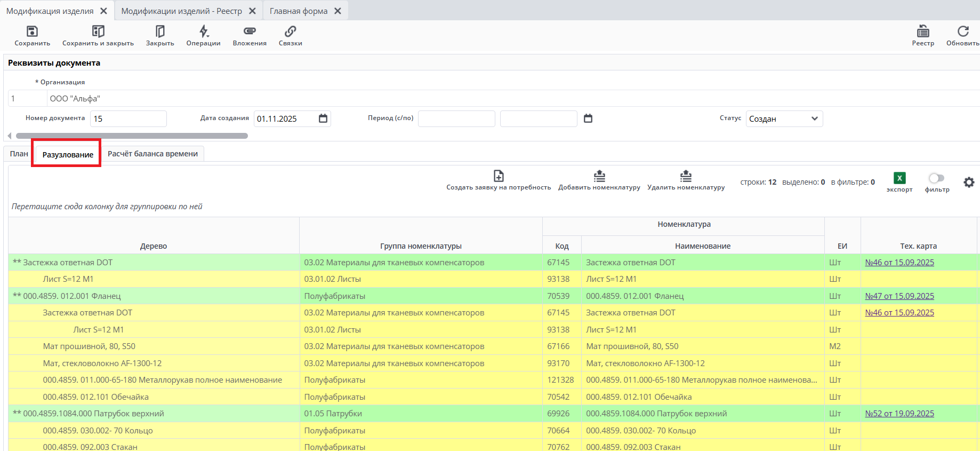The image size is (980, 451).
Task: Switch to the План tab
Action: point(19,154)
